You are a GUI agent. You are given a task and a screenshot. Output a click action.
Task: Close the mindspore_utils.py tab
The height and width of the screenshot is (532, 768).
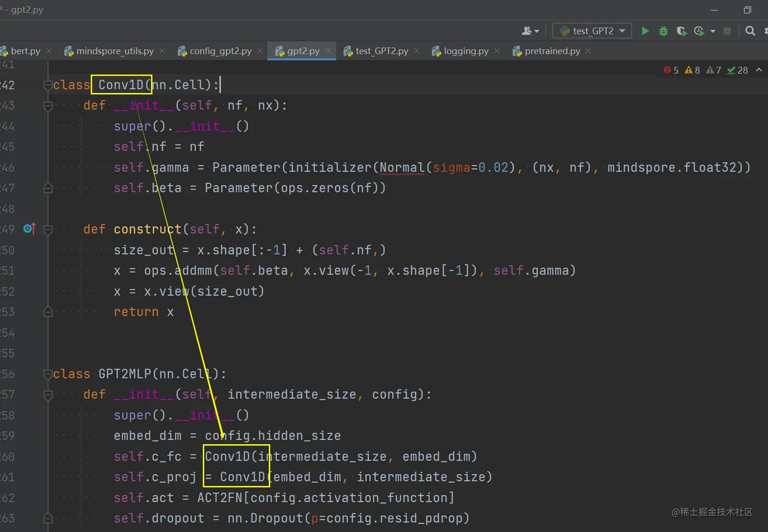[x=162, y=51]
